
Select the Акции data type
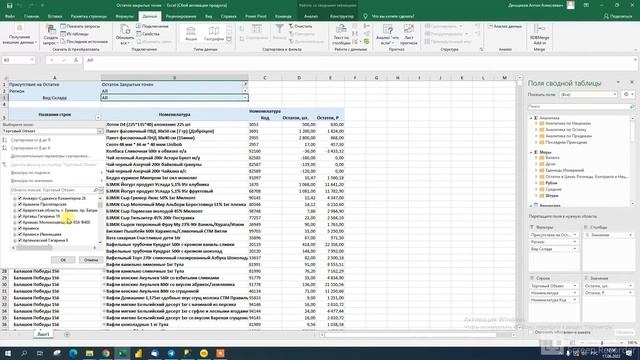[x=191, y=34]
